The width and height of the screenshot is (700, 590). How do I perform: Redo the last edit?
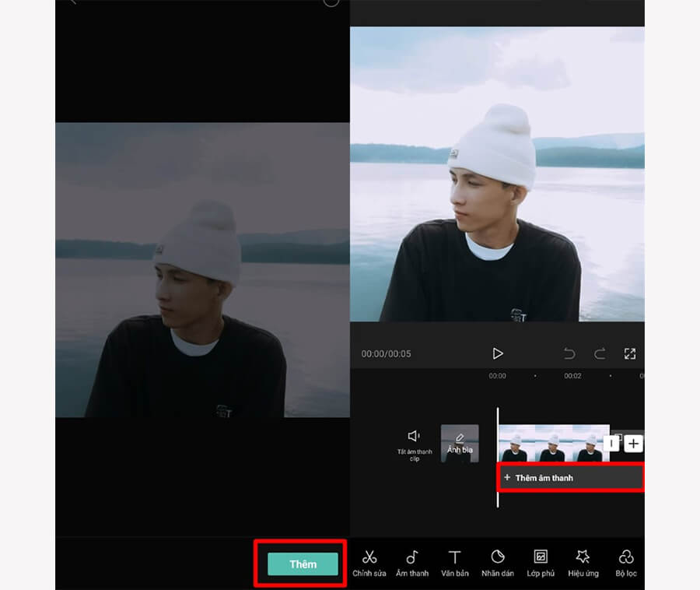click(599, 353)
